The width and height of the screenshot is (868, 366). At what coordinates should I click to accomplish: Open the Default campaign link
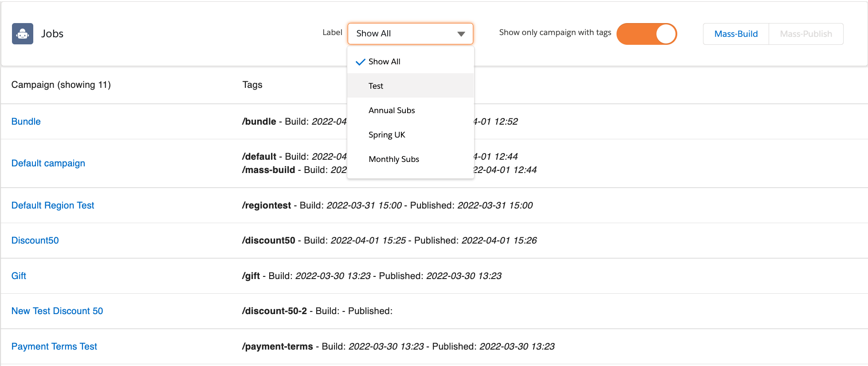[48, 163]
